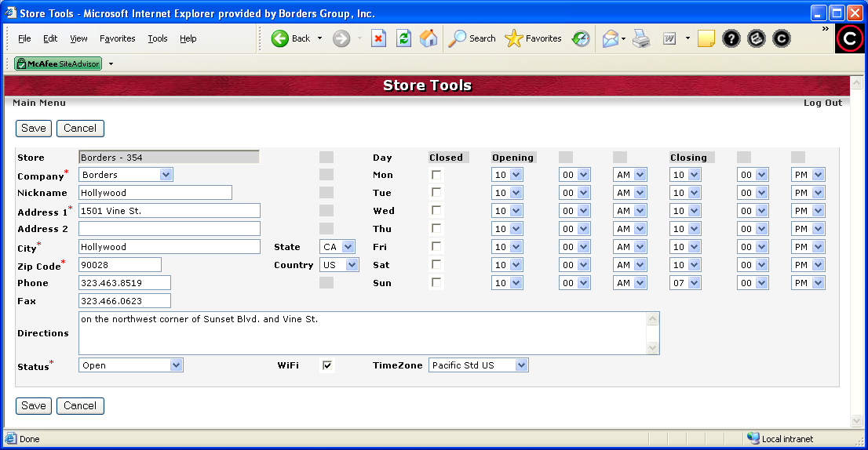Click the Internet Explorer title bar icon
This screenshot has height=450, width=868.
10,13
